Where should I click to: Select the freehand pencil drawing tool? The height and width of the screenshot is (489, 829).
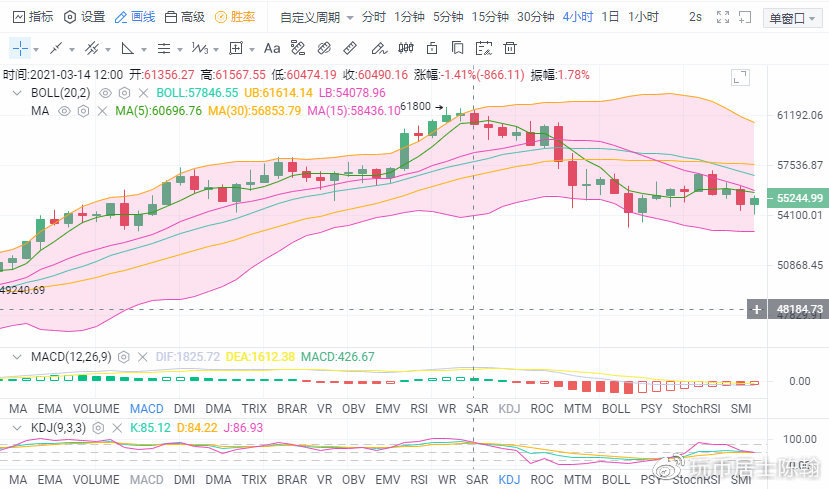tap(379, 49)
